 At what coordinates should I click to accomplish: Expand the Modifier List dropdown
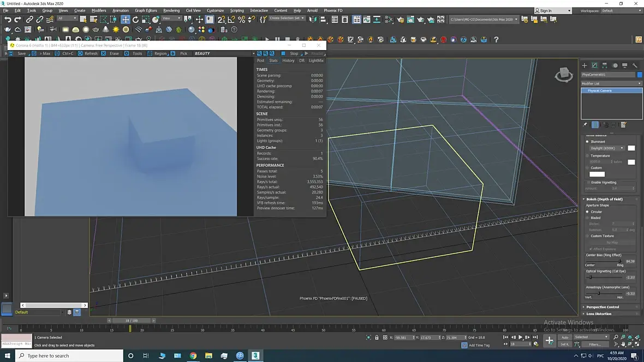tap(611, 83)
